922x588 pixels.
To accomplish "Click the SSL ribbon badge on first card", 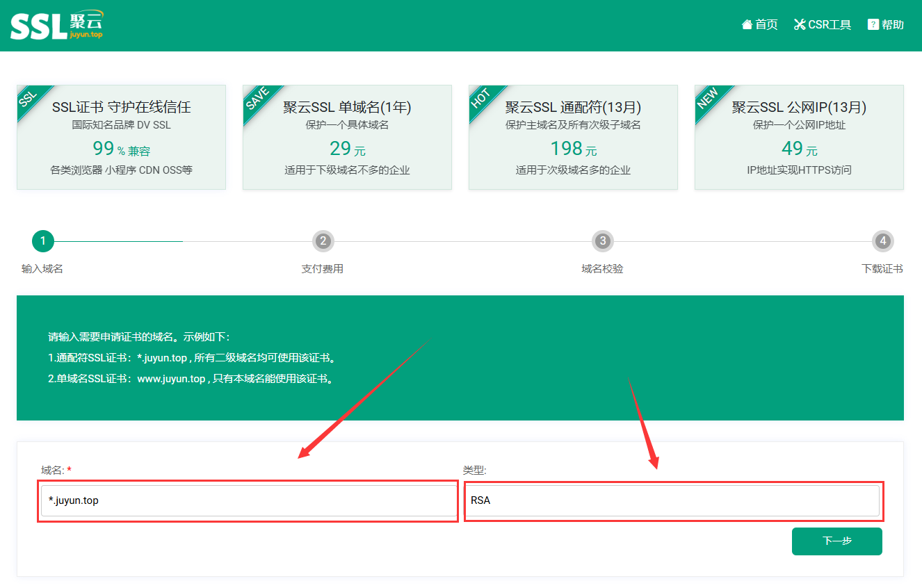I will (31, 99).
